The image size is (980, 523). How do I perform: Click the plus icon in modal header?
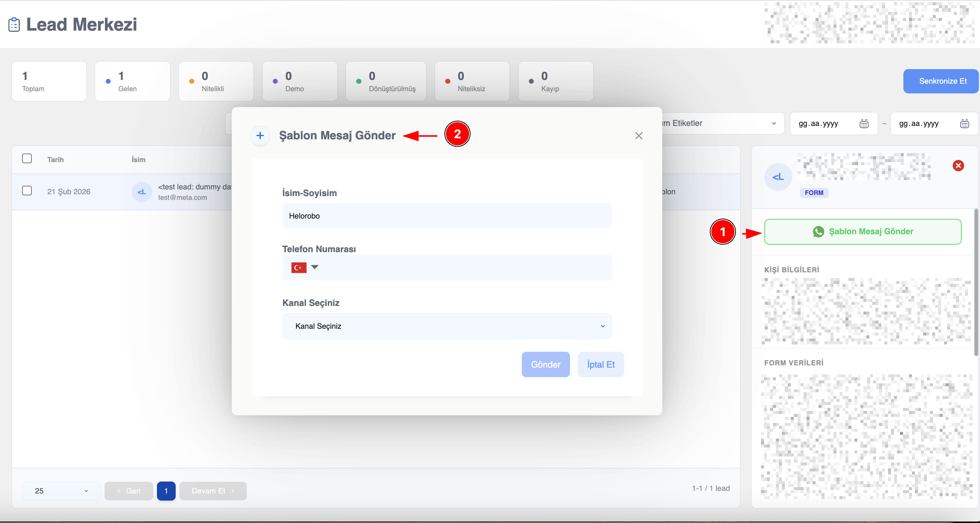260,135
